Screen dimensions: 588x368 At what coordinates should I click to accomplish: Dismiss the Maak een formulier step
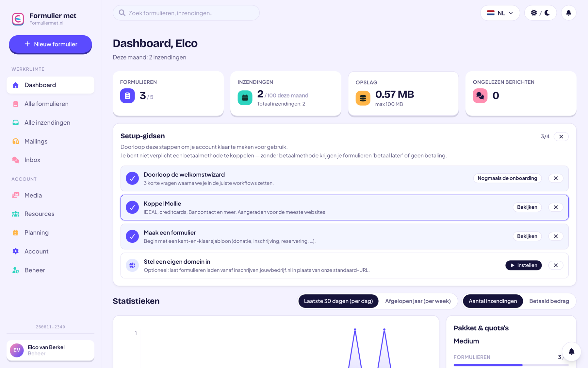pyautogui.click(x=556, y=236)
